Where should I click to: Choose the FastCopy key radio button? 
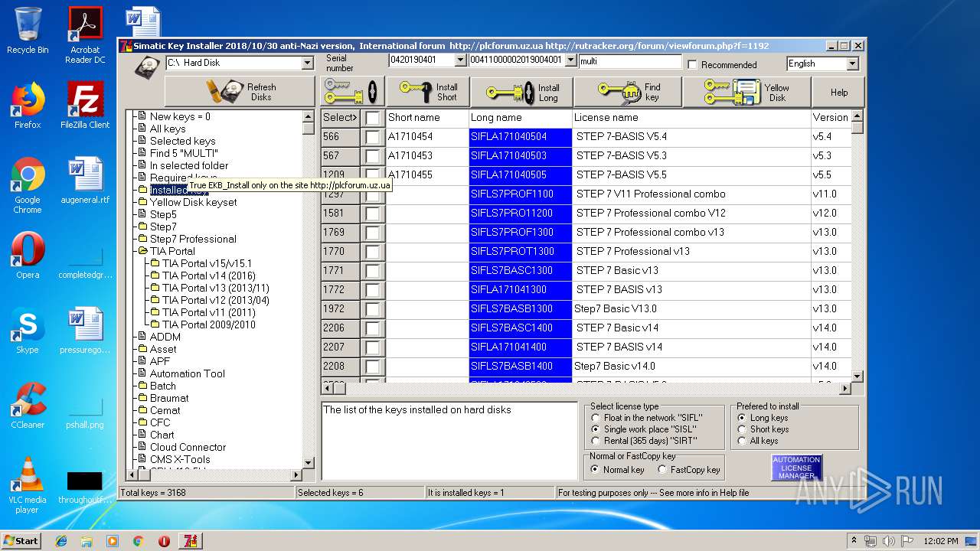tap(662, 470)
